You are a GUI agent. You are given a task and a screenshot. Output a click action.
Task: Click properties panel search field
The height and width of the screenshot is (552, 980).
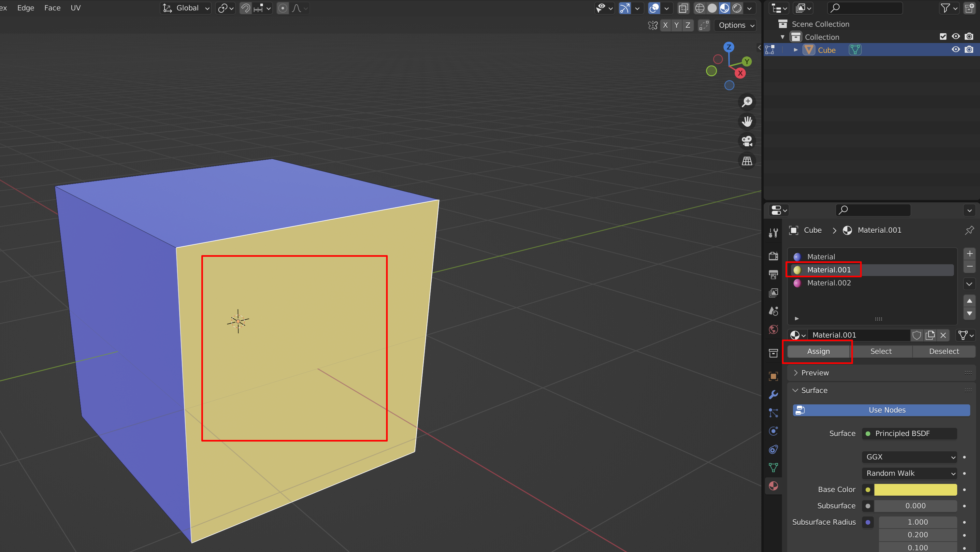click(873, 210)
